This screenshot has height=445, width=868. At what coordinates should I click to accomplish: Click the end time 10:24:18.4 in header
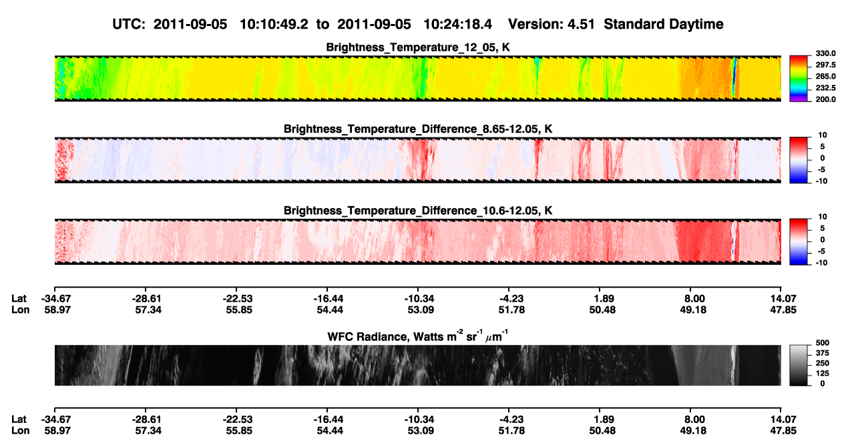pos(458,24)
